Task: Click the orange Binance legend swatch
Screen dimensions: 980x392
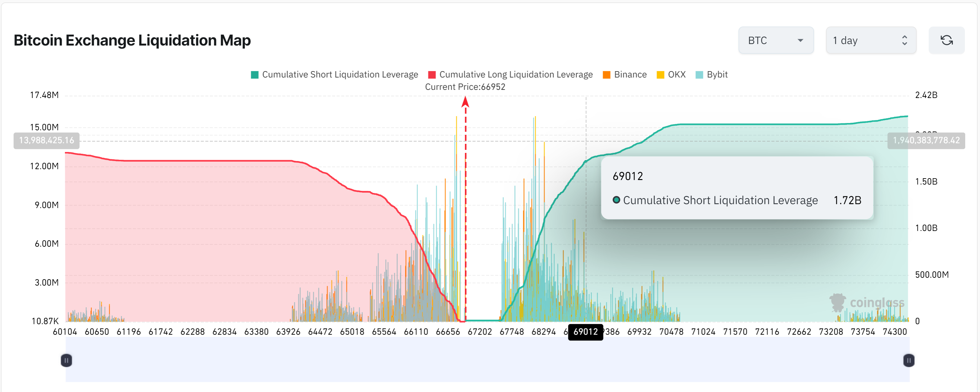Action: click(x=606, y=75)
